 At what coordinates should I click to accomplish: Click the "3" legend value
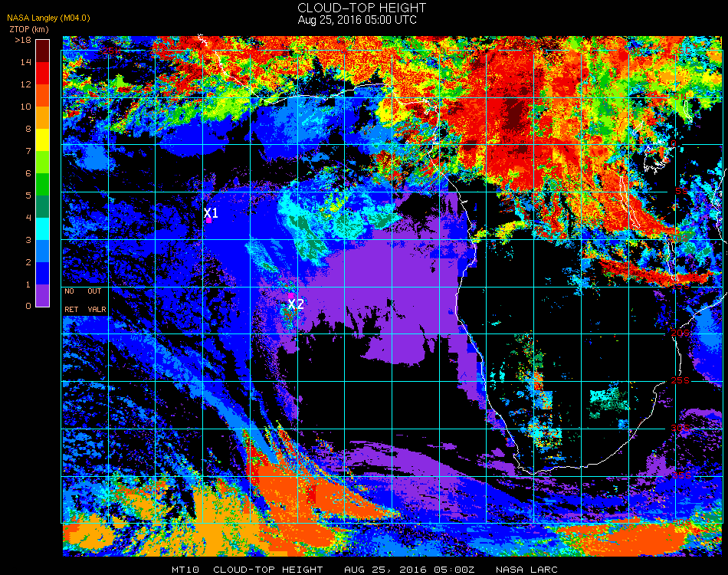(28, 240)
